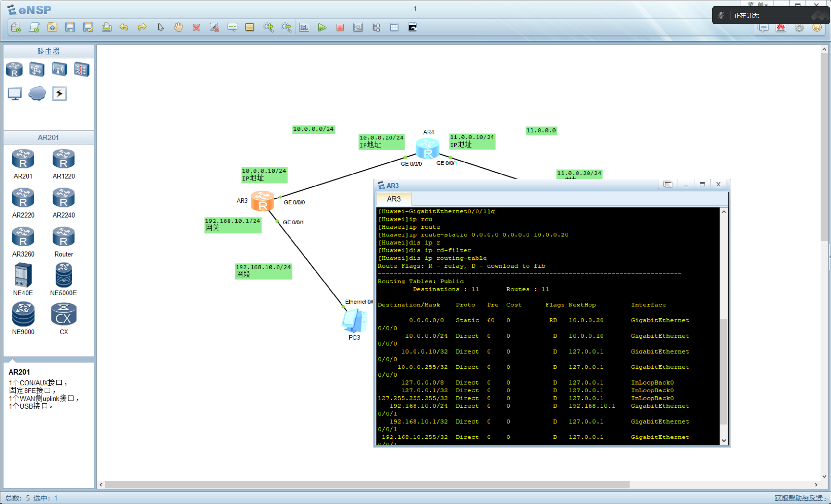Click the 10.0.0.0/24 network label
Image resolution: width=831 pixels, height=504 pixels.
point(313,129)
